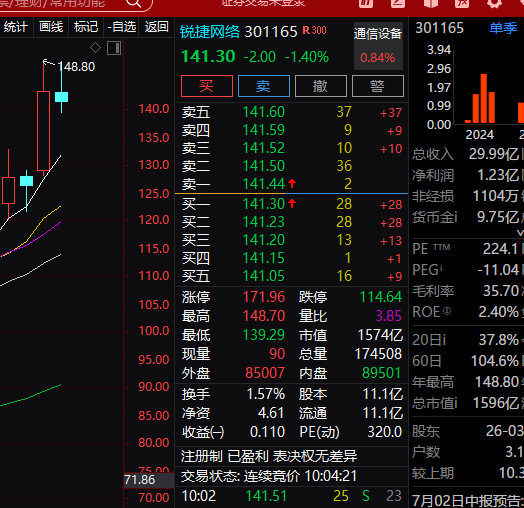Switch the 收益(-) earnings period selector

tap(203, 432)
